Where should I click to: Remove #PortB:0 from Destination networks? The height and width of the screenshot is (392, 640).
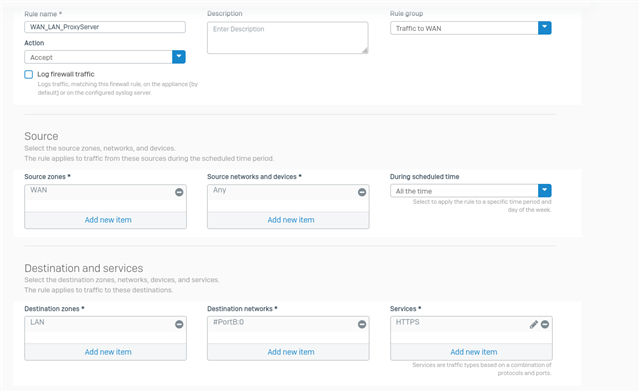(362, 324)
